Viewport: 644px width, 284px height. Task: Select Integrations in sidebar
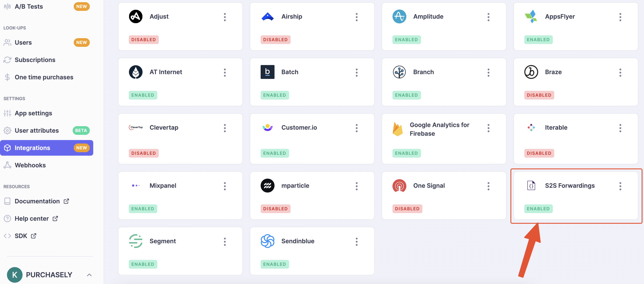click(46, 148)
